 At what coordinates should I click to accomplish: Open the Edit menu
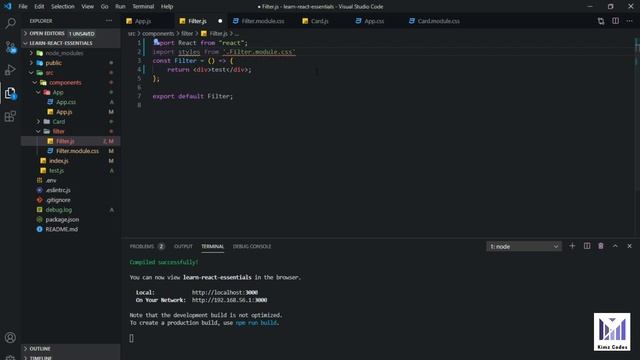(x=39, y=7)
